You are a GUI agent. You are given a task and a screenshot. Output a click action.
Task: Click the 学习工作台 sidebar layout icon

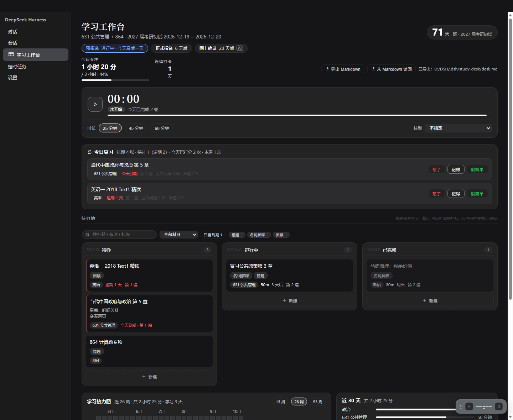coord(11,54)
